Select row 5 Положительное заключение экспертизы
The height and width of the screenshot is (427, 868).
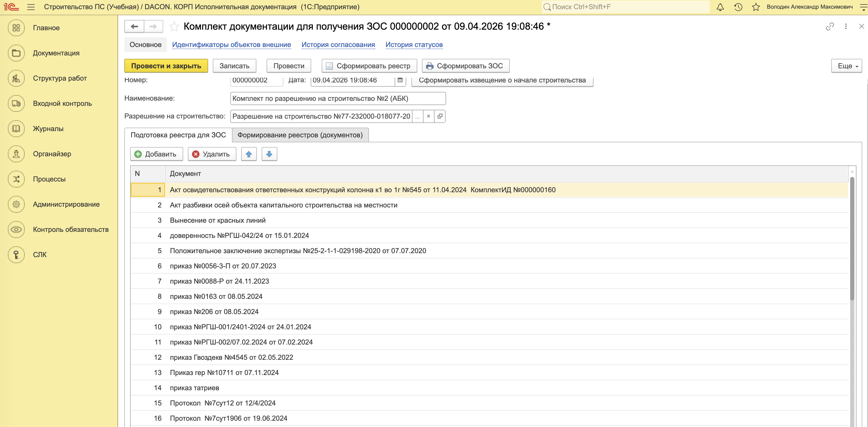(298, 251)
